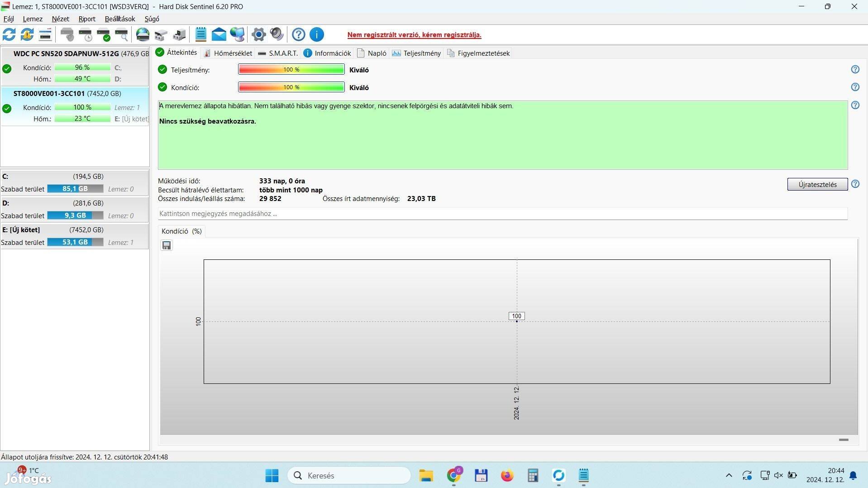Show hidden tray icons chevron
Image resolution: width=868 pixels, height=488 pixels.
[x=729, y=475]
